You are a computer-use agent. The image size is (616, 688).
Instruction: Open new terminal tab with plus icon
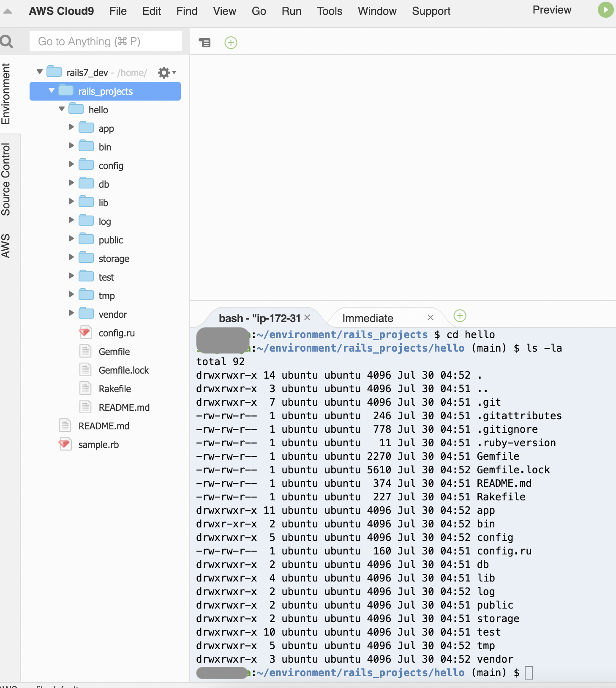click(x=460, y=316)
